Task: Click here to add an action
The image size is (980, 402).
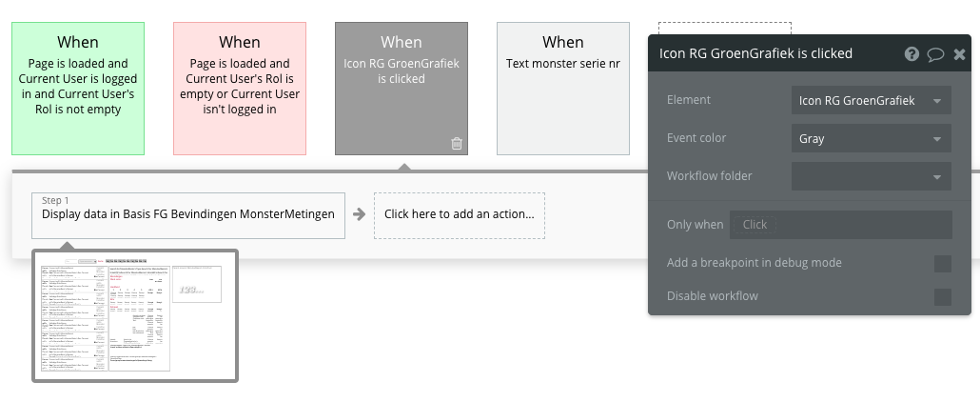Action: pos(459,214)
